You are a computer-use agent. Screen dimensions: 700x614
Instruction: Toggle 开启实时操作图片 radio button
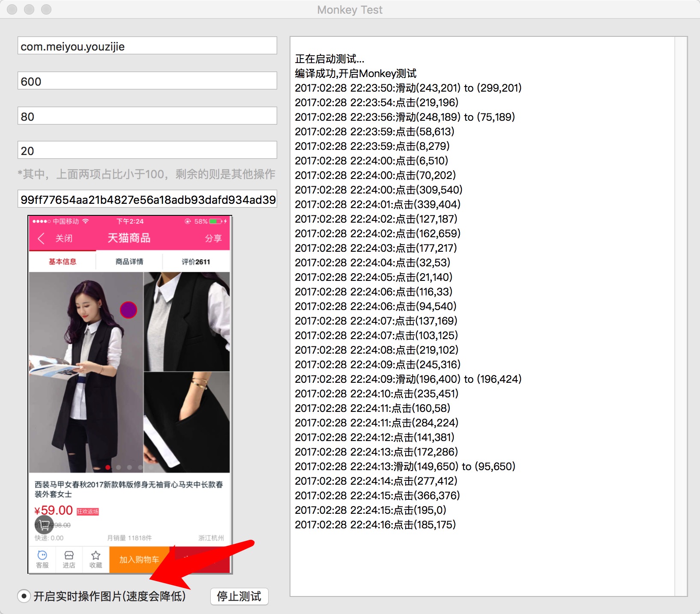[x=24, y=596]
